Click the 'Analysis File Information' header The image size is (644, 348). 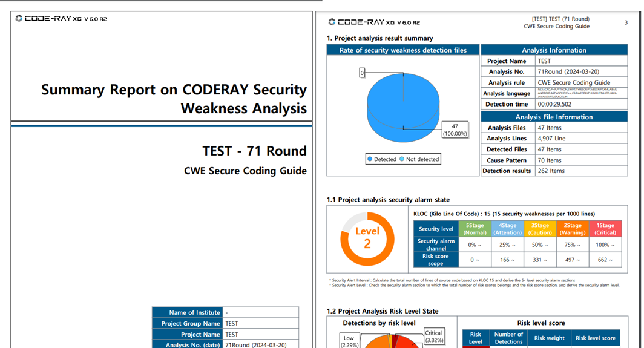tap(554, 117)
